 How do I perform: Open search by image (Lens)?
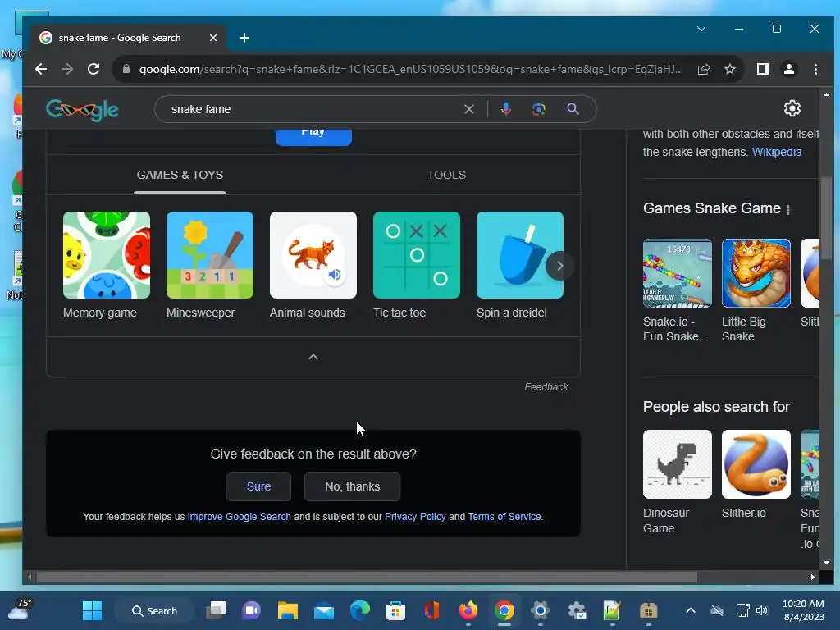point(538,109)
